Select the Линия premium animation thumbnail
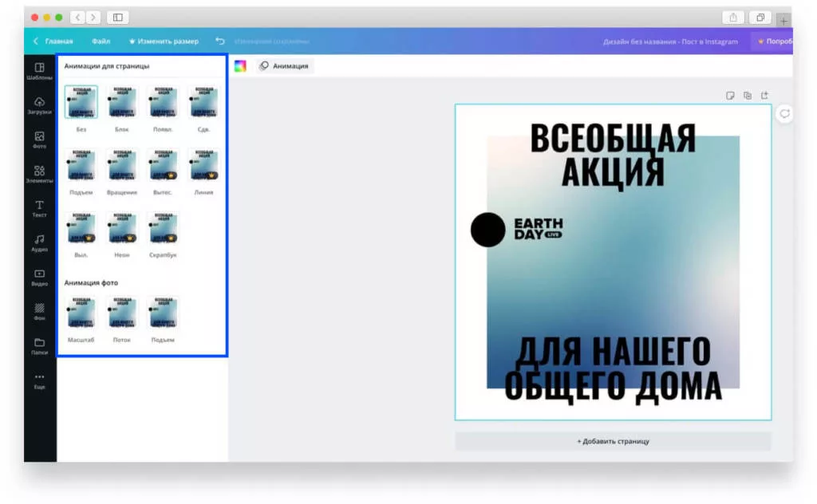Screen dimensions: 817x504 pyautogui.click(x=203, y=165)
